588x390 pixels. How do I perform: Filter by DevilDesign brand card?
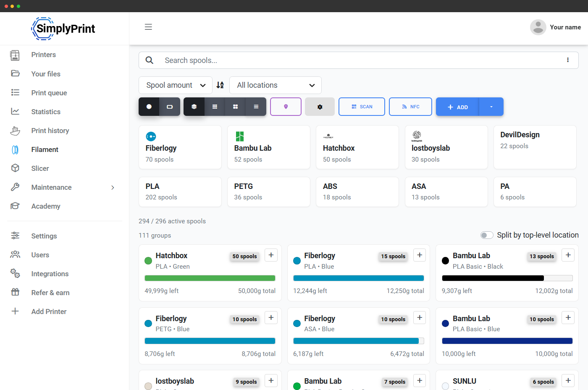click(x=535, y=147)
